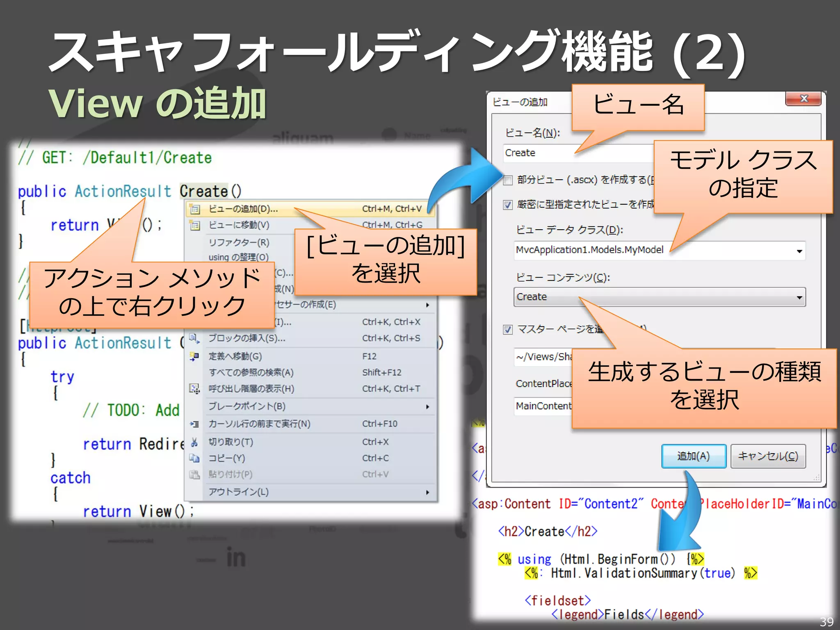
Task: Click the Copy icon in context menu
Action: (194, 458)
